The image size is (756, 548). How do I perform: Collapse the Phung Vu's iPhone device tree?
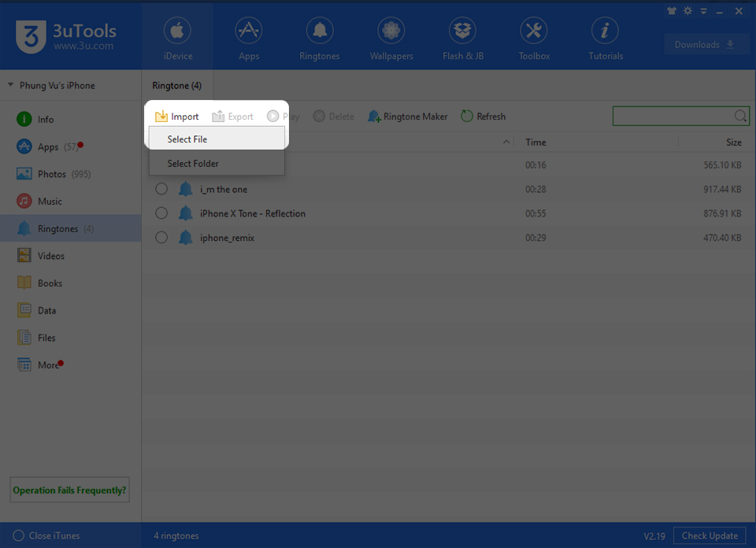[11, 85]
